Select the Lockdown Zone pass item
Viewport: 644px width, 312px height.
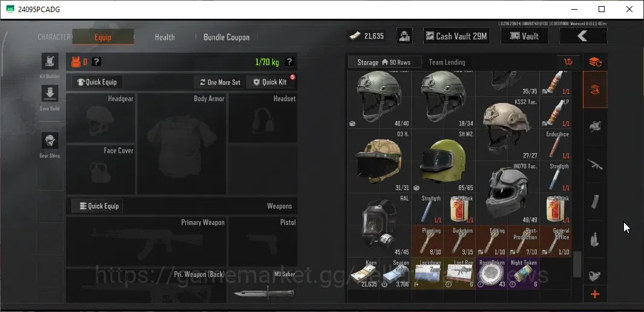pos(427,273)
